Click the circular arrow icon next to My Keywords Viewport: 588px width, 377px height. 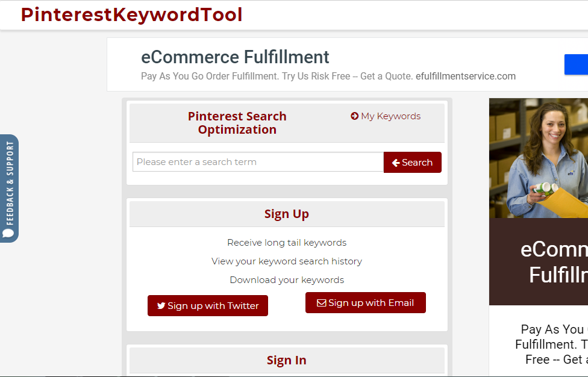tap(354, 116)
